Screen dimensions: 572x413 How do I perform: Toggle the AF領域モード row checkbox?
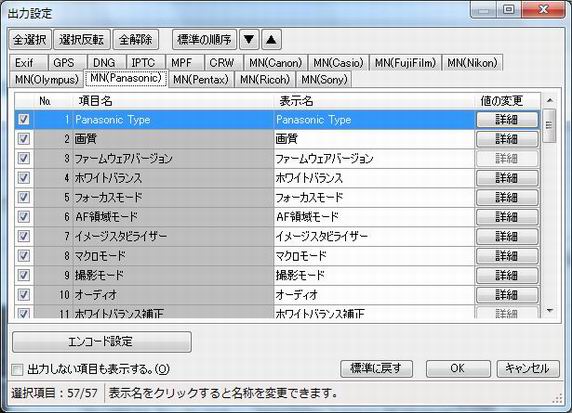click(x=24, y=217)
